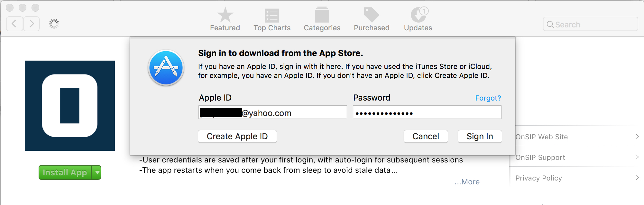
Task: Cancel the sign-in dialog
Action: click(426, 136)
